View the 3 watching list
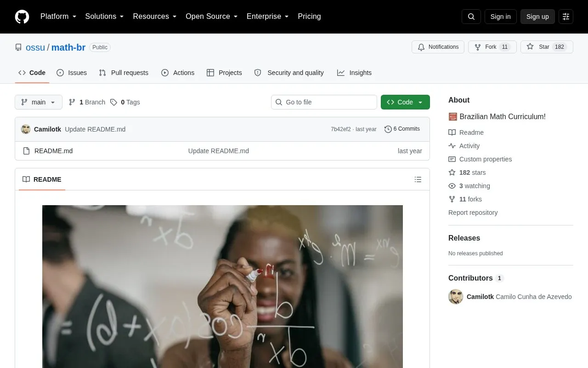Viewport: 588px width, 368px height. [x=469, y=186]
